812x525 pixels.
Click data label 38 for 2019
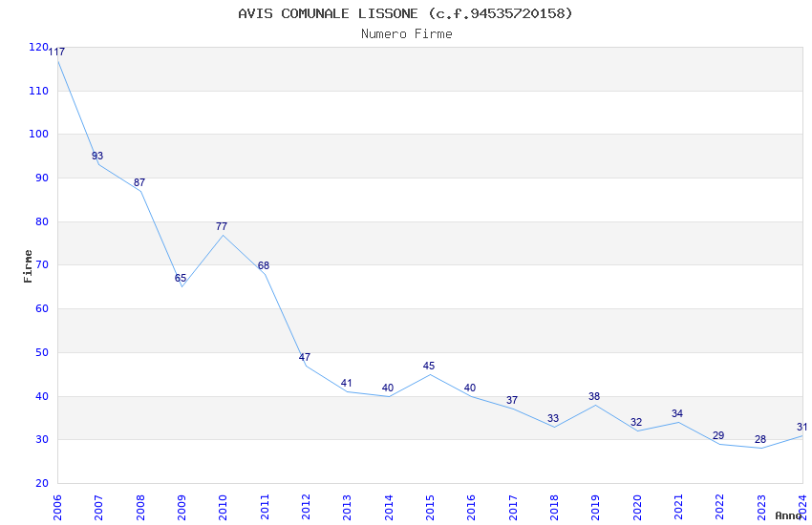click(594, 397)
